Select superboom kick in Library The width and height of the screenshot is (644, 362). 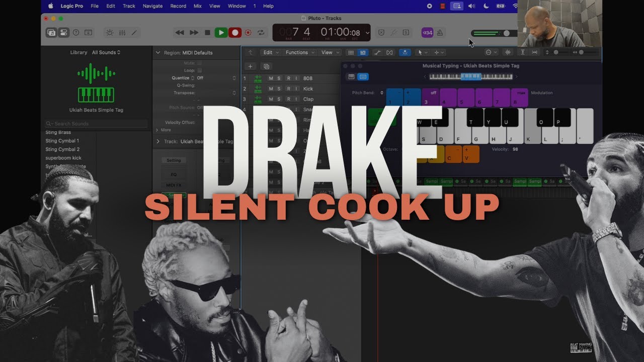(x=63, y=158)
